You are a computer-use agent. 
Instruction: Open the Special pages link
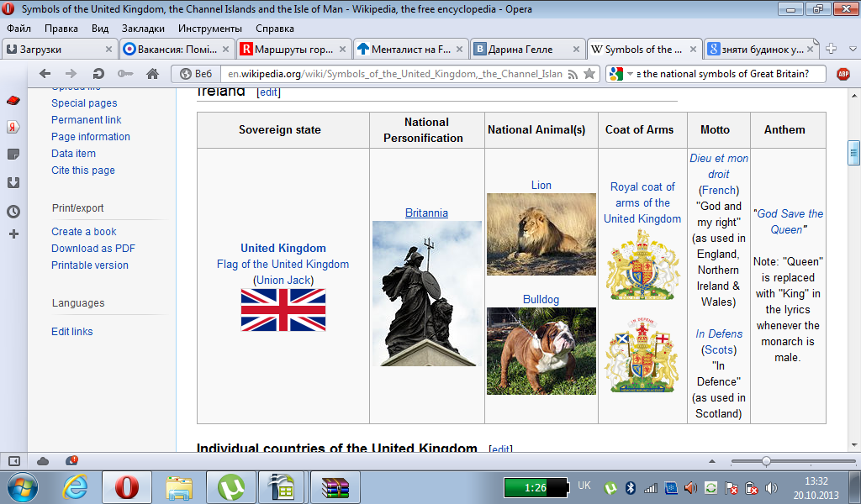[x=84, y=103]
